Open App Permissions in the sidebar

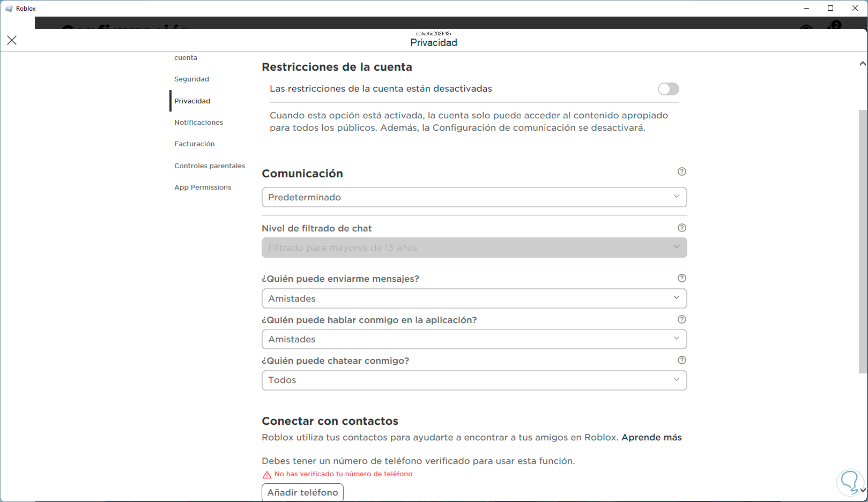203,188
